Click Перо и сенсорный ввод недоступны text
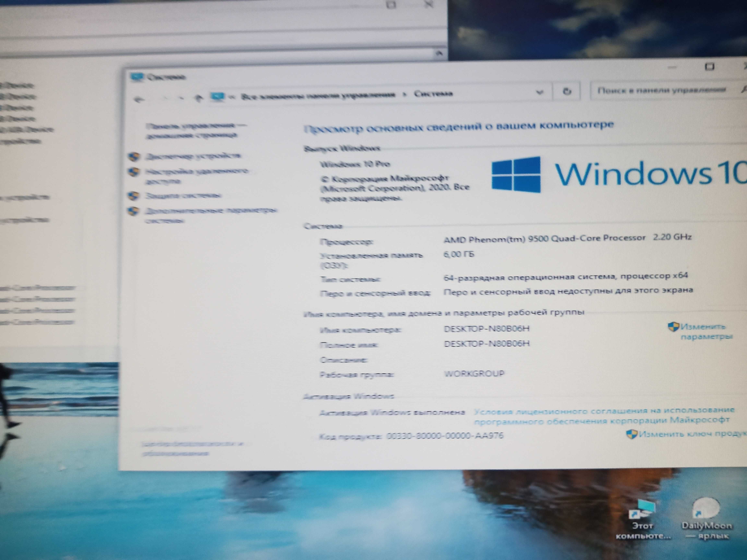This screenshot has height=560, width=747. [x=568, y=291]
